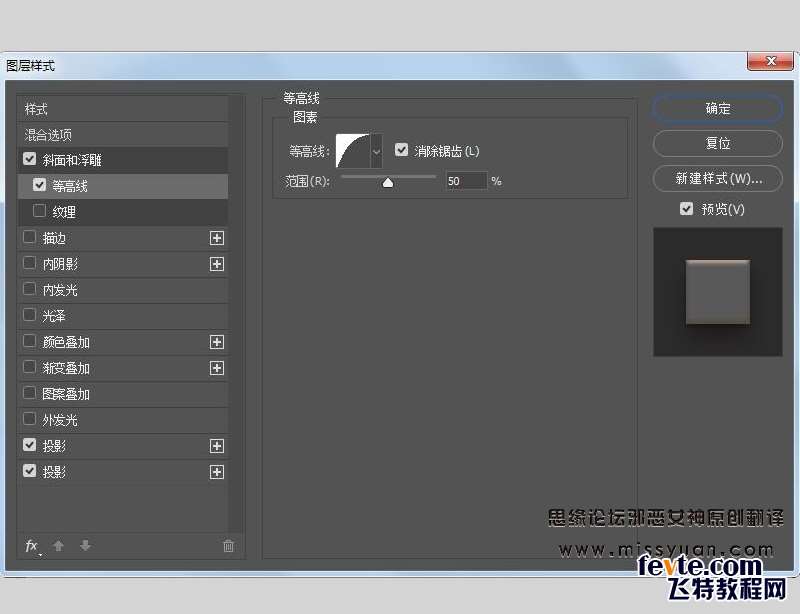Click plus icon on second 投影 row

pyautogui.click(x=217, y=472)
